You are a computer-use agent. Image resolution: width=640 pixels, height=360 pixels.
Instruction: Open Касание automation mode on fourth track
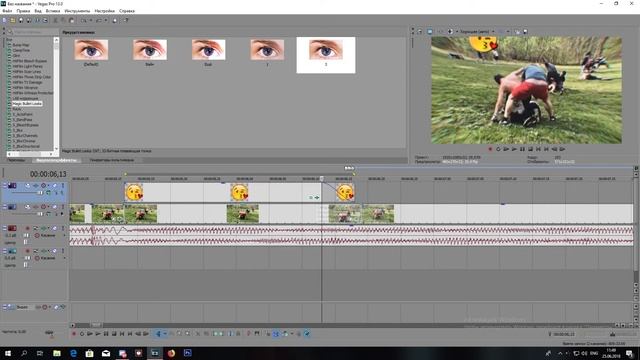48,258
